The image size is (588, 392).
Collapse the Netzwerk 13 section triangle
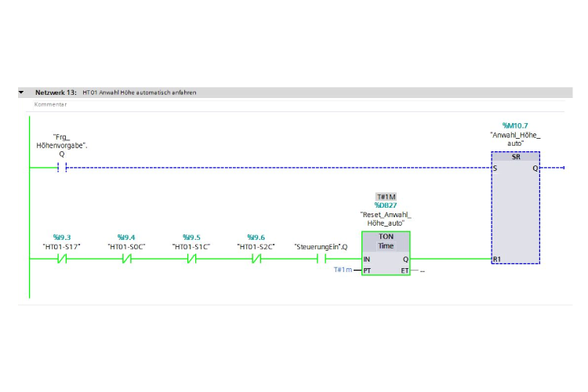[x=21, y=92]
